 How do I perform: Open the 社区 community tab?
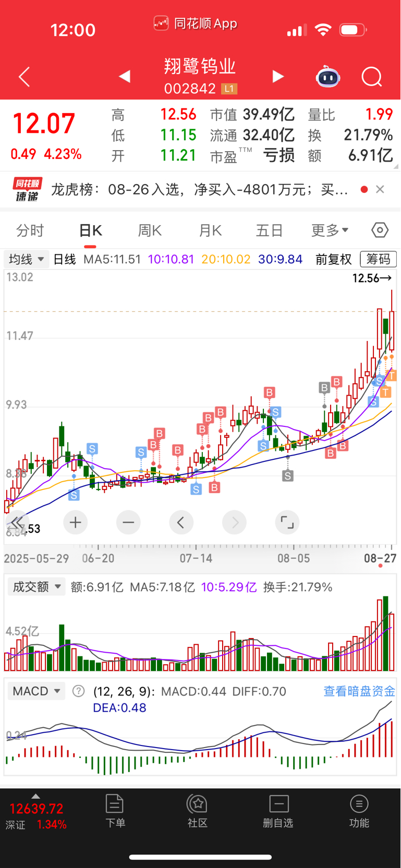198,811
